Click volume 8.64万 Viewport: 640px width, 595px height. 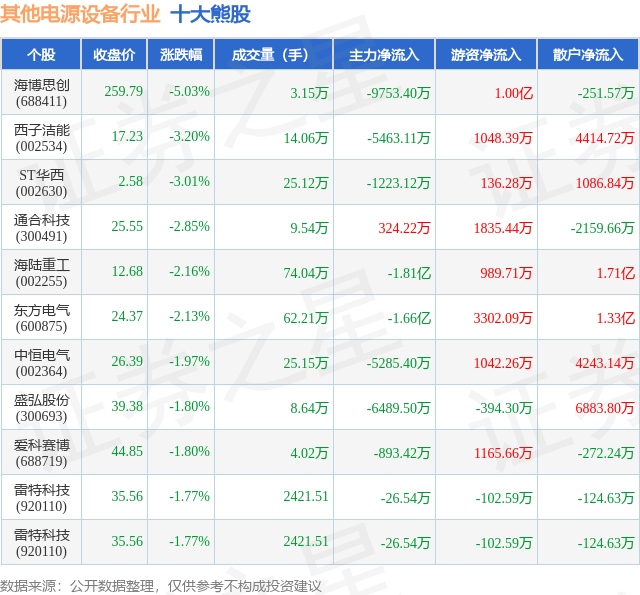[309, 408]
